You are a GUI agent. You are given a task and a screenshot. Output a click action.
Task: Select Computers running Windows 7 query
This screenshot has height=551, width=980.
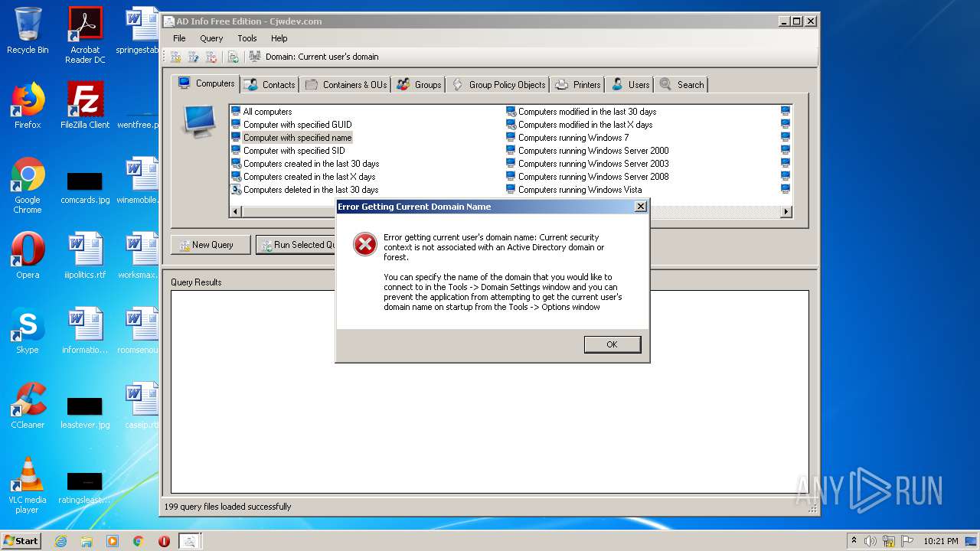567,138
